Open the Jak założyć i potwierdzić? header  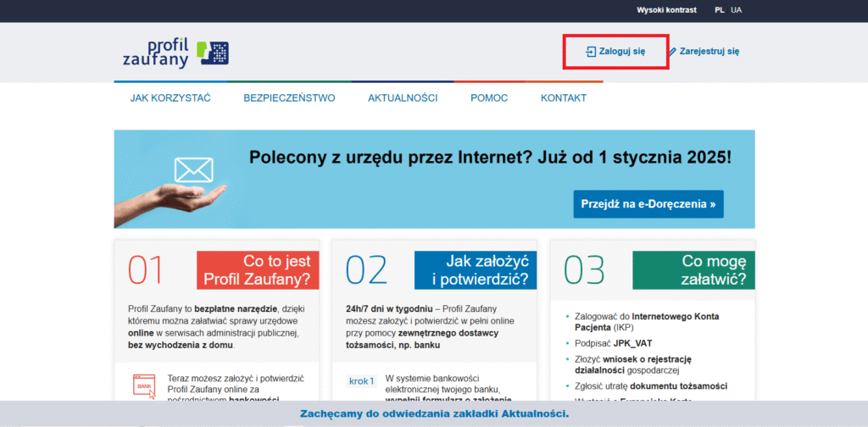tap(476, 270)
